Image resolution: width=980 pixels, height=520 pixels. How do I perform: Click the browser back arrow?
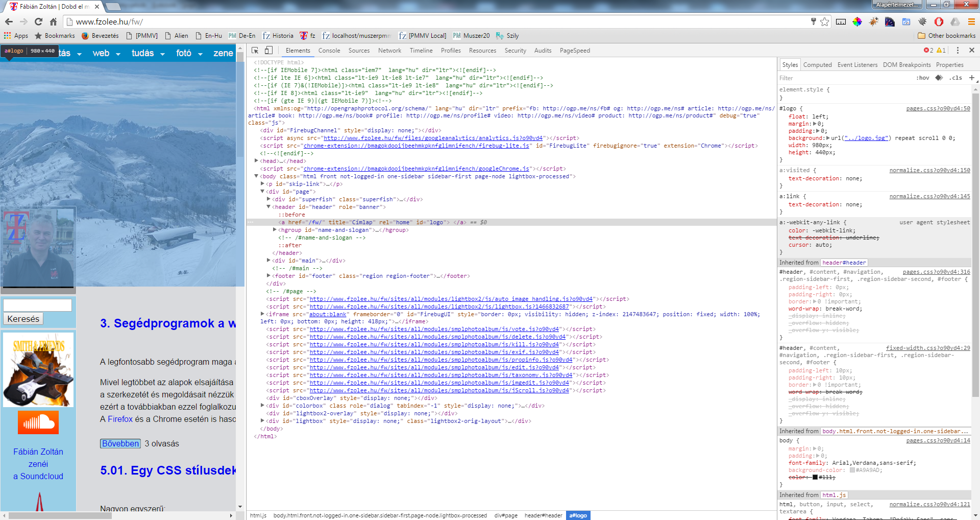coord(9,21)
